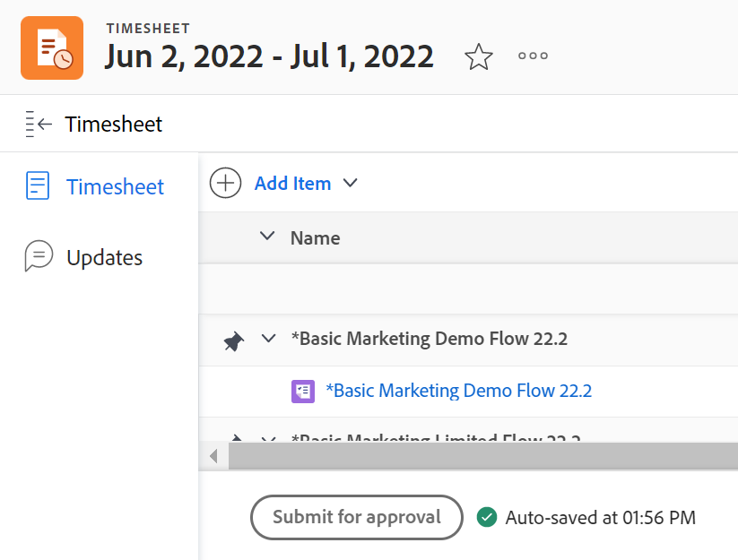
Task: Favorite this timesheet with the star icon
Action: pos(479,56)
